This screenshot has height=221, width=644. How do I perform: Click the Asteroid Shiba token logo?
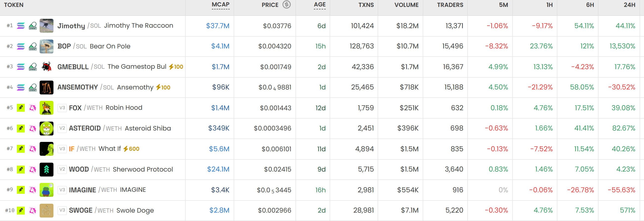click(47, 128)
